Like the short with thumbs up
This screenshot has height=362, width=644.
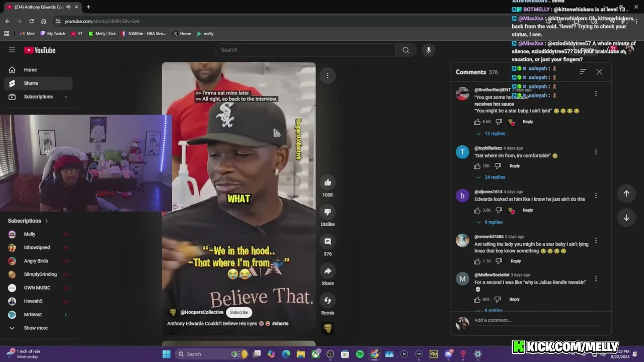[x=328, y=183]
